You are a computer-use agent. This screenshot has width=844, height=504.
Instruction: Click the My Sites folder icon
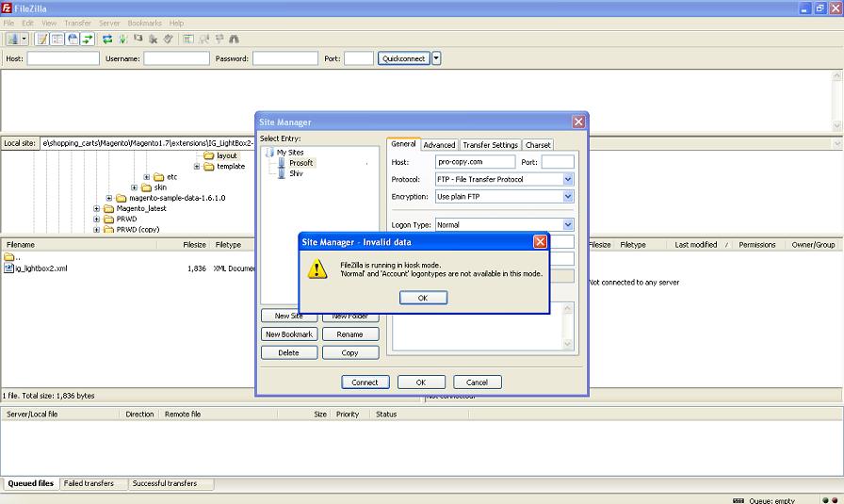coord(269,153)
